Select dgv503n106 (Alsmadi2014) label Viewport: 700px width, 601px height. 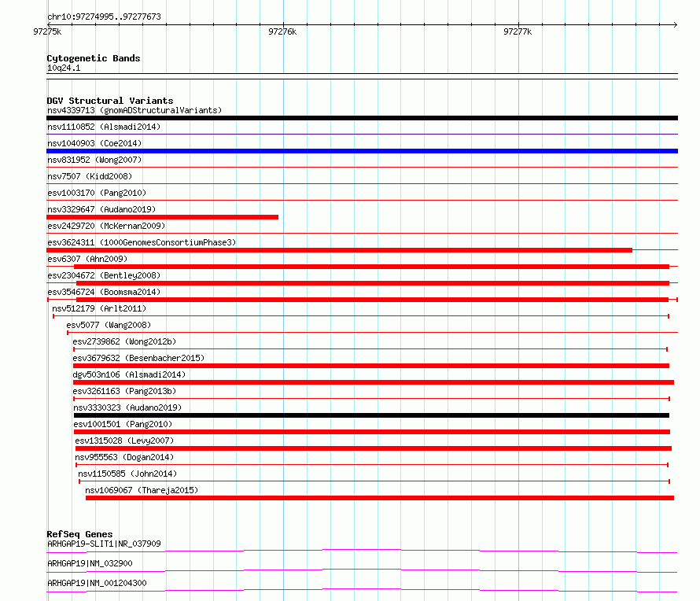pyautogui.click(x=129, y=374)
